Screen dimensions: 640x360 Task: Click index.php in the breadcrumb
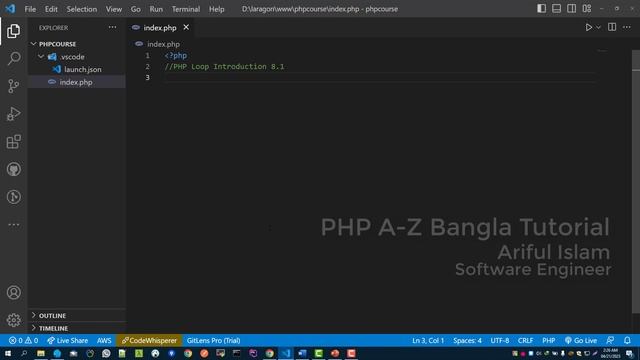pos(163,44)
